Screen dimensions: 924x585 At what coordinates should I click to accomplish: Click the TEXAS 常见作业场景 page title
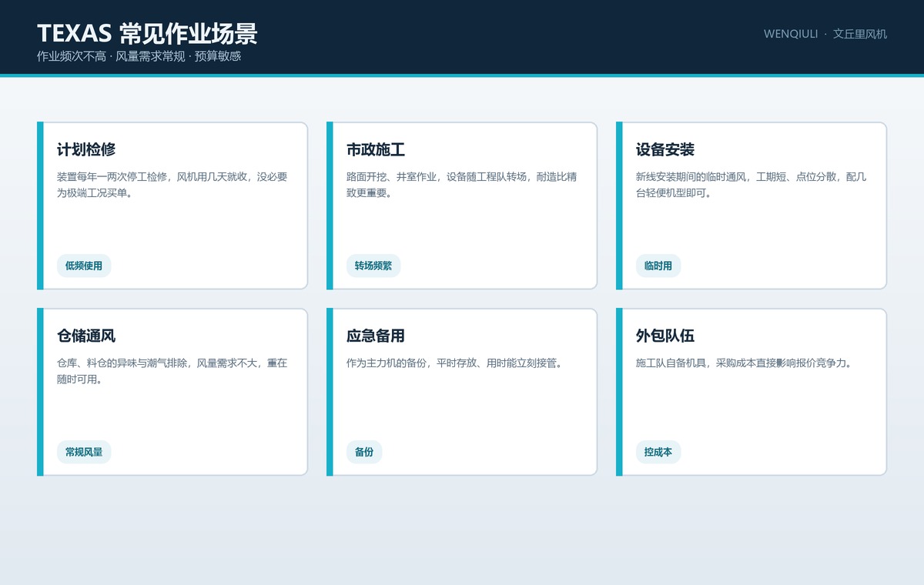pos(147,33)
